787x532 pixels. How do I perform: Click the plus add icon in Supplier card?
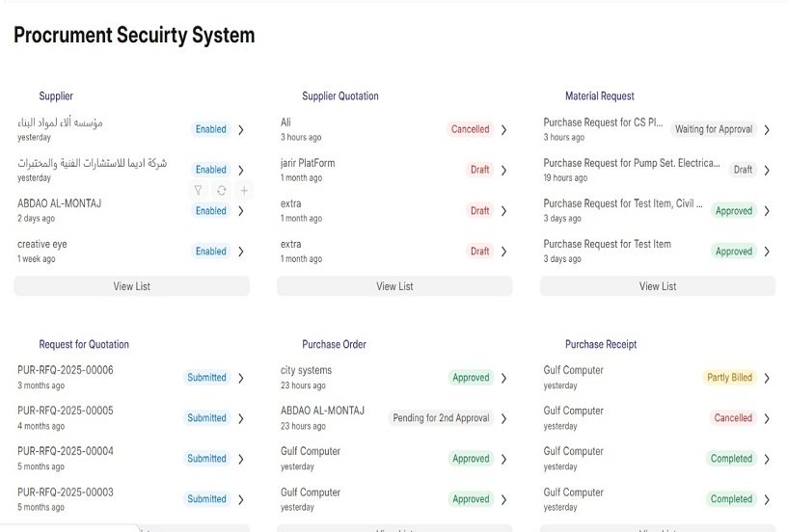[244, 191]
